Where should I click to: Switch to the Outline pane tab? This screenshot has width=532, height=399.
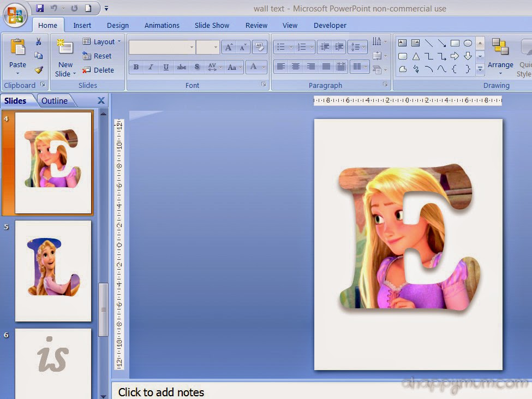point(54,101)
